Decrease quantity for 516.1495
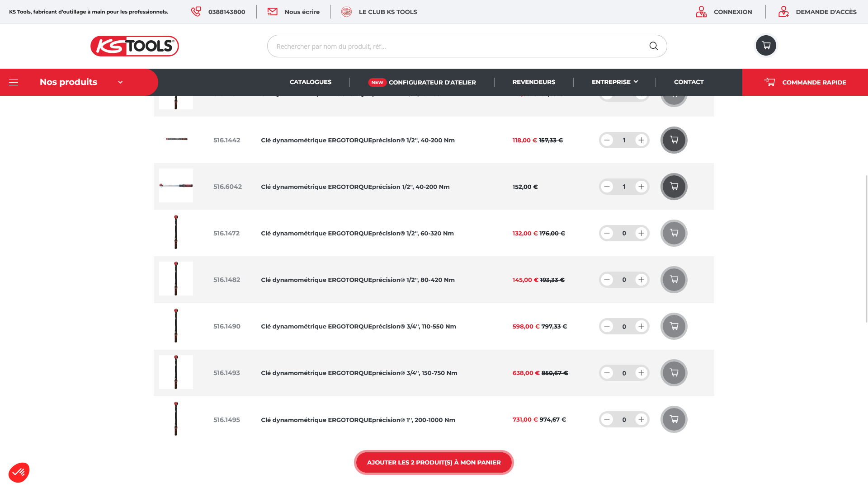This screenshot has height=488, width=868. pyautogui.click(x=607, y=419)
